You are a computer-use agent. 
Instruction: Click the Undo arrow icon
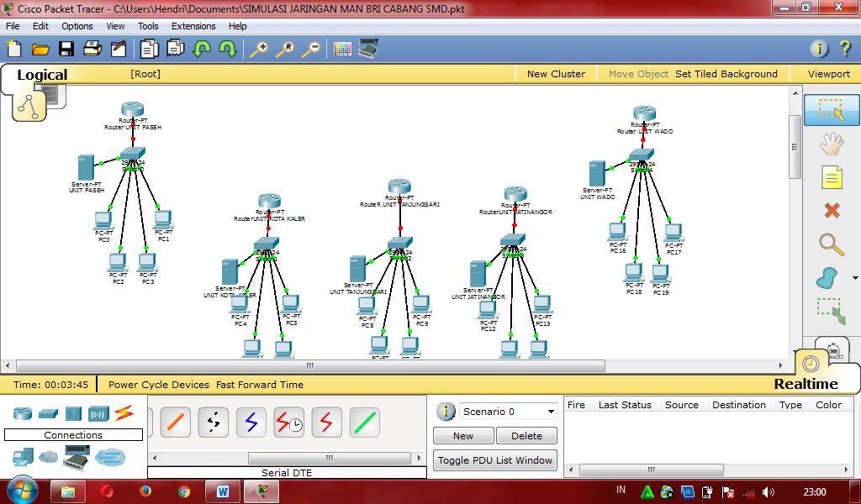click(202, 49)
